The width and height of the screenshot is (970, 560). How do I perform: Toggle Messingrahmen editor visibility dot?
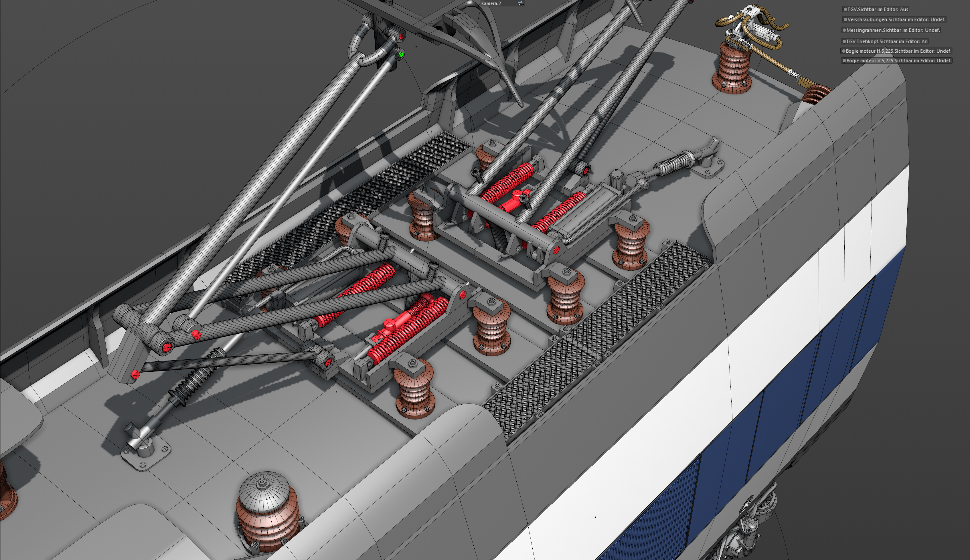[844, 30]
